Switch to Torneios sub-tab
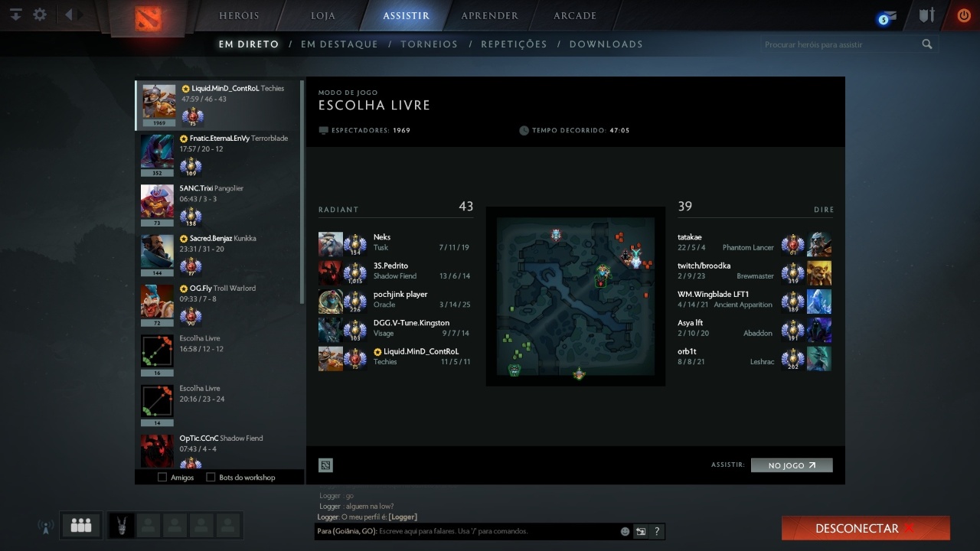Screen dimensions: 980x551 (429, 44)
